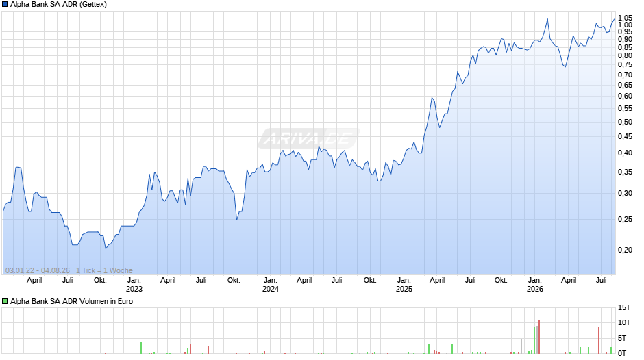Click the 'Jan. 2023' axis label
The image size is (644, 360).
click(x=134, y=285)
